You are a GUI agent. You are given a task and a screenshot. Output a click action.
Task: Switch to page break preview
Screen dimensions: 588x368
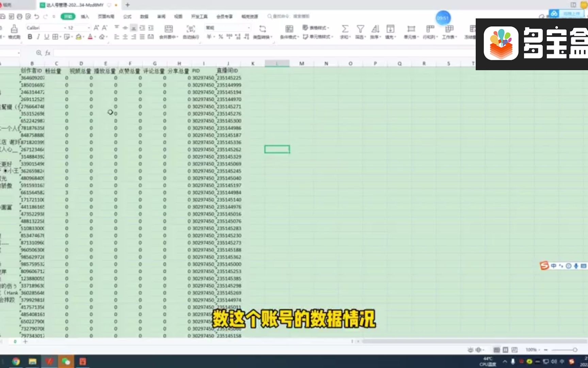click(x=514, y=350)
